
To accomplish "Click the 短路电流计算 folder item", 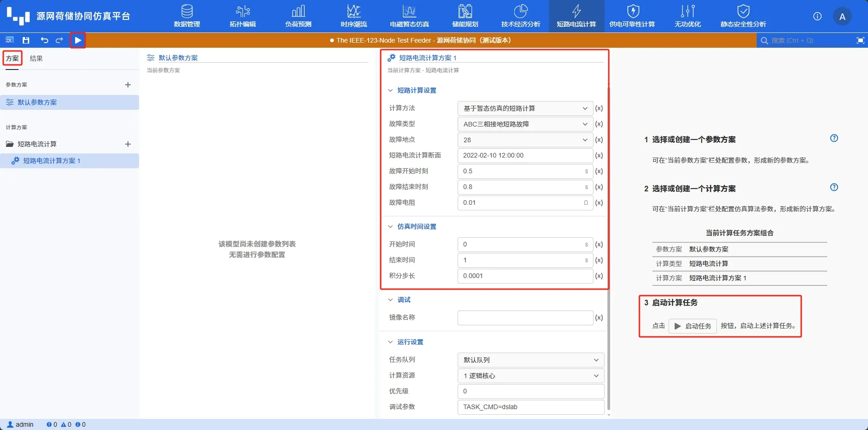I will 37,144.
